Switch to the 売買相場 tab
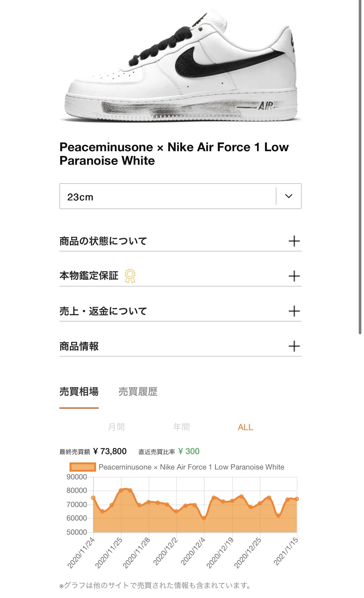The width and height of the screenshot is (364, 598). pos(79,392)
